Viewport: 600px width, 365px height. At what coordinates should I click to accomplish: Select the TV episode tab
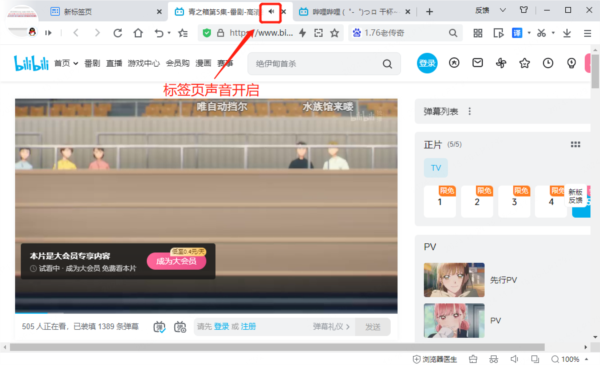pyautogui.click(x=436, y=168)
